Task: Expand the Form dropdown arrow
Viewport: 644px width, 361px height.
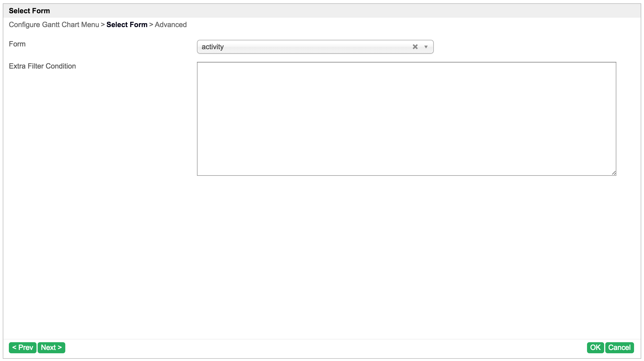Action: coord(426,47)
